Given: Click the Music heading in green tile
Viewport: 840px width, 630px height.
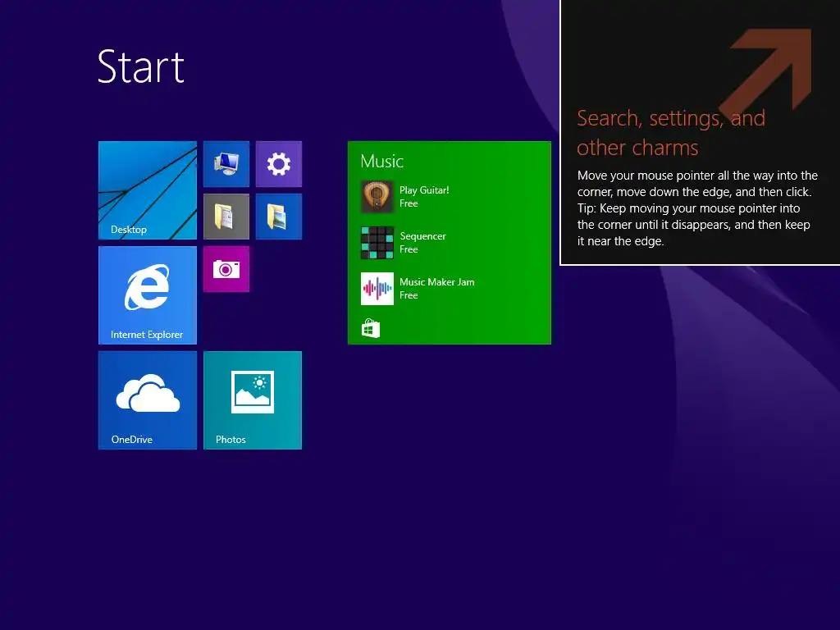Looking at the screenshot, I should 382,162.
